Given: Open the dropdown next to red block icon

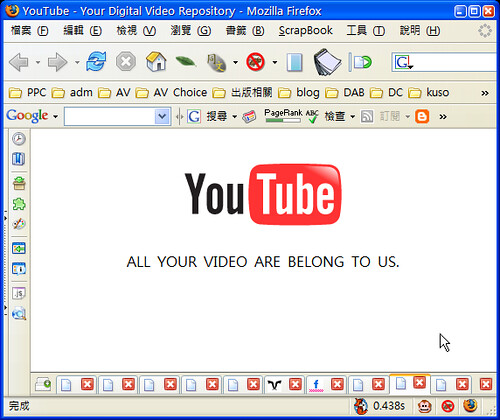Looking at the screenshot, I should [x=275, y=62].
